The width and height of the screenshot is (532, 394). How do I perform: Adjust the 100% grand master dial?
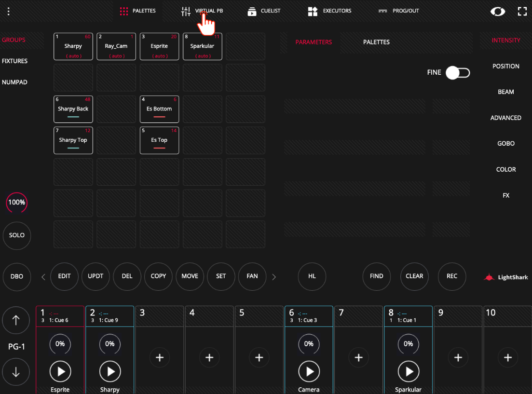[16, 203]
